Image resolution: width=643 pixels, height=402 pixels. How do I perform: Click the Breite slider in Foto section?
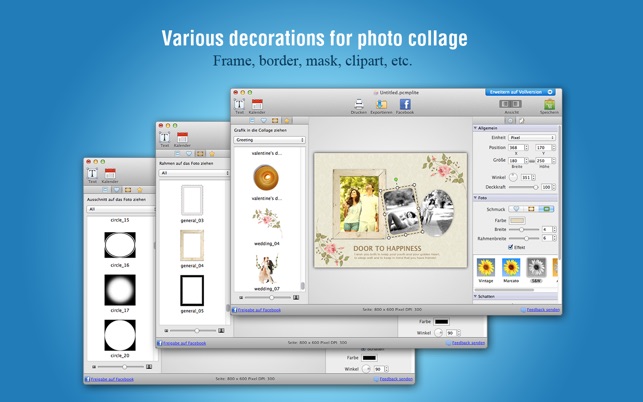tap(524, 229)
